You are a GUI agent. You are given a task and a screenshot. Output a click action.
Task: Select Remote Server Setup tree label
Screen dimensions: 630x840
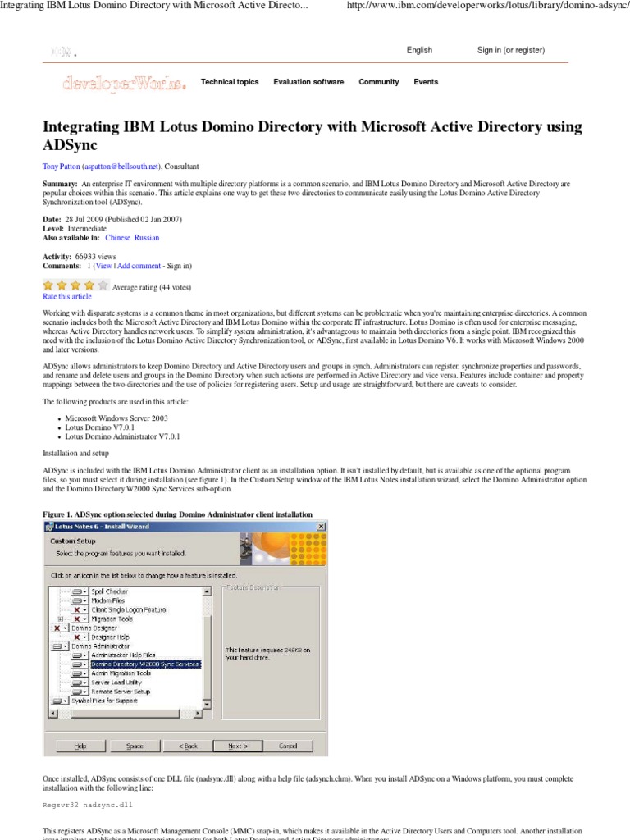tap(121, 692)
